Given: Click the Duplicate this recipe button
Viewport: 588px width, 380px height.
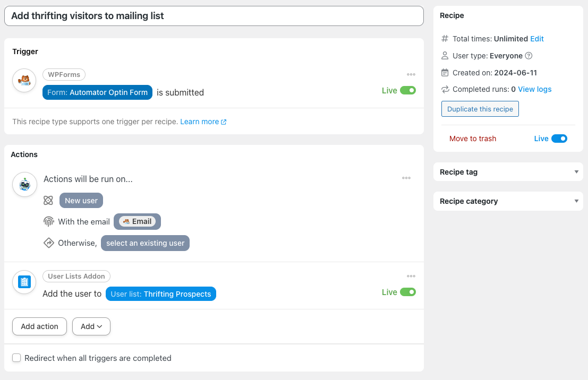Looking at the screenshot, I should (x=480, y=109).
